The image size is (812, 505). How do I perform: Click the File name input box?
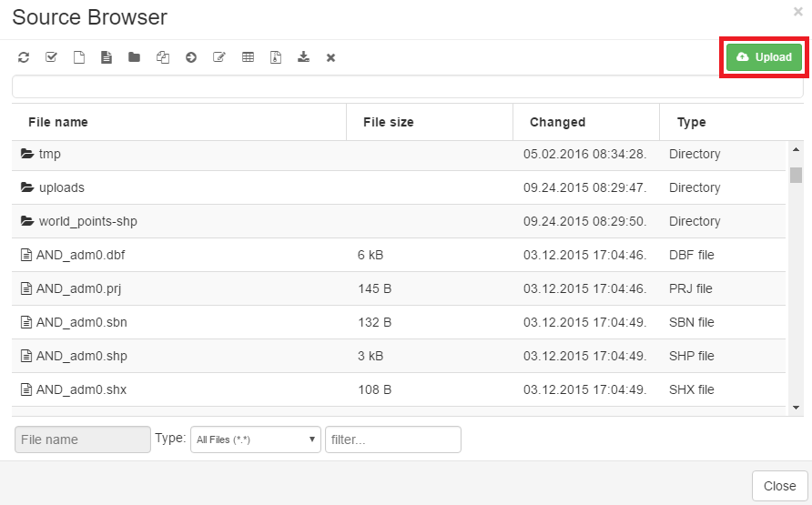[x=83, y=439]
